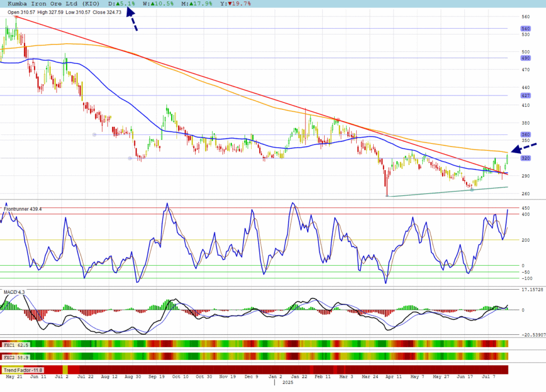Viewport: 546px width, 392px height.
Task: Select the daily change D: 5.1% value
Action: [x=122, y=4]
